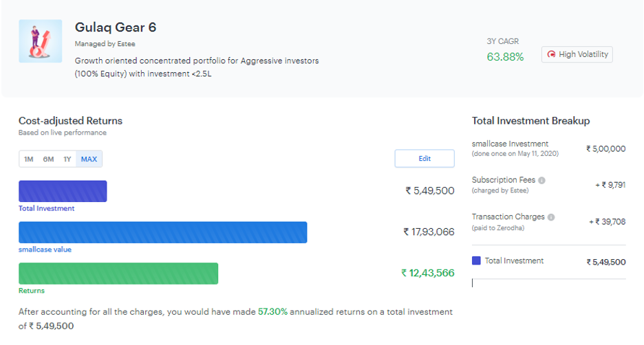Screen dimensions: 644x345
Task: Click the + ₹ 9,791 subscription fee amount
Action: [x=610, y=185]
